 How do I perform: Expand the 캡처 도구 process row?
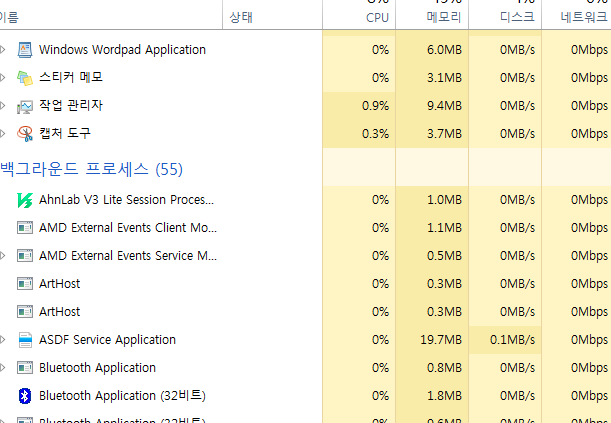(3, 134)
